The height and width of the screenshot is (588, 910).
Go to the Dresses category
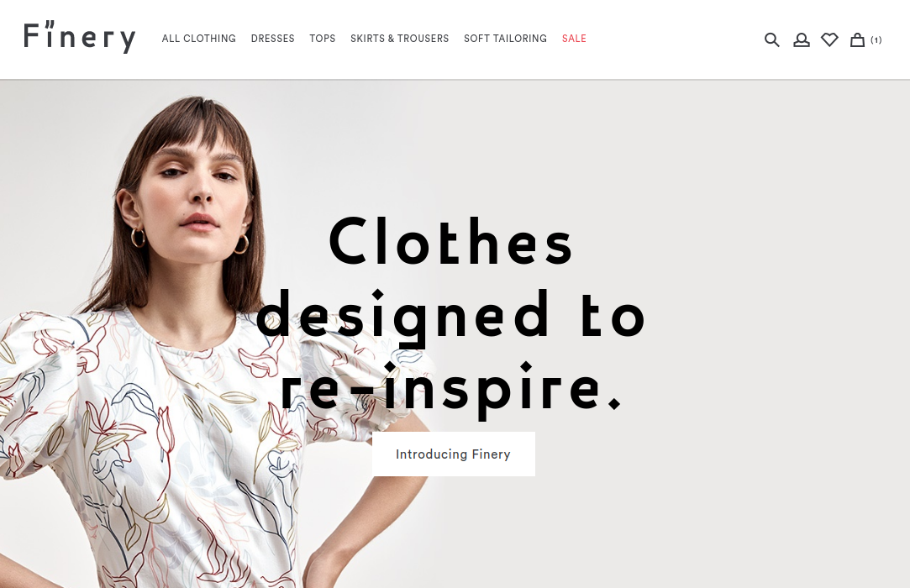(273, 39)
